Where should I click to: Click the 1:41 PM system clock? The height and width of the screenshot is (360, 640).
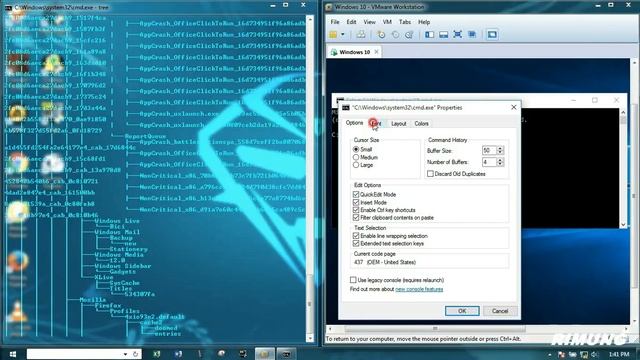[619, 354]
